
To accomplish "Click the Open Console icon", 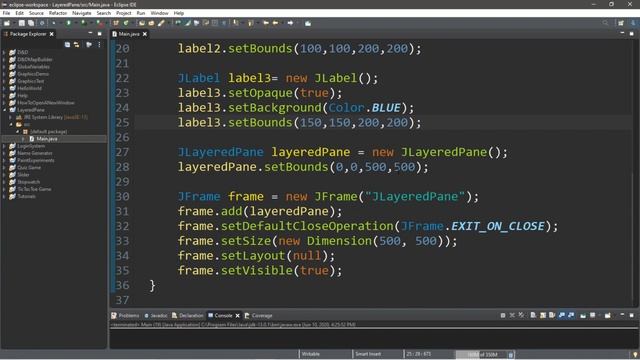I will click(x=608, y=315).
